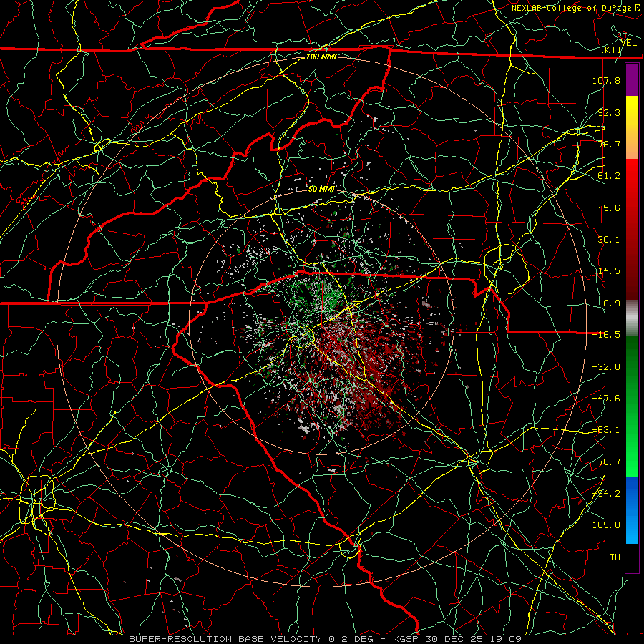Click the [KT] units label
Screen dimensions: 644x644
pos(610,49)
